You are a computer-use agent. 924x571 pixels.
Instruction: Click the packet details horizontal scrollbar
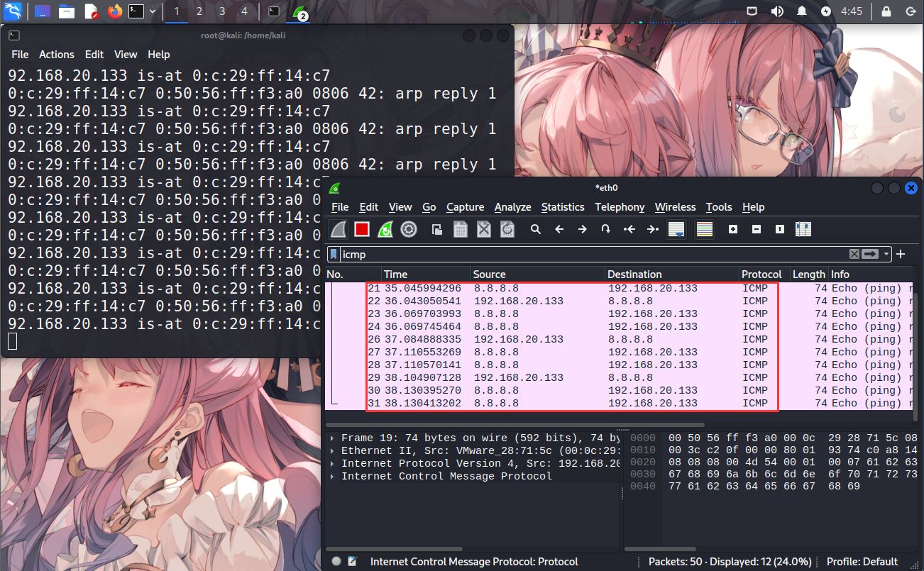pyautogui.click(x=395, y=549)
